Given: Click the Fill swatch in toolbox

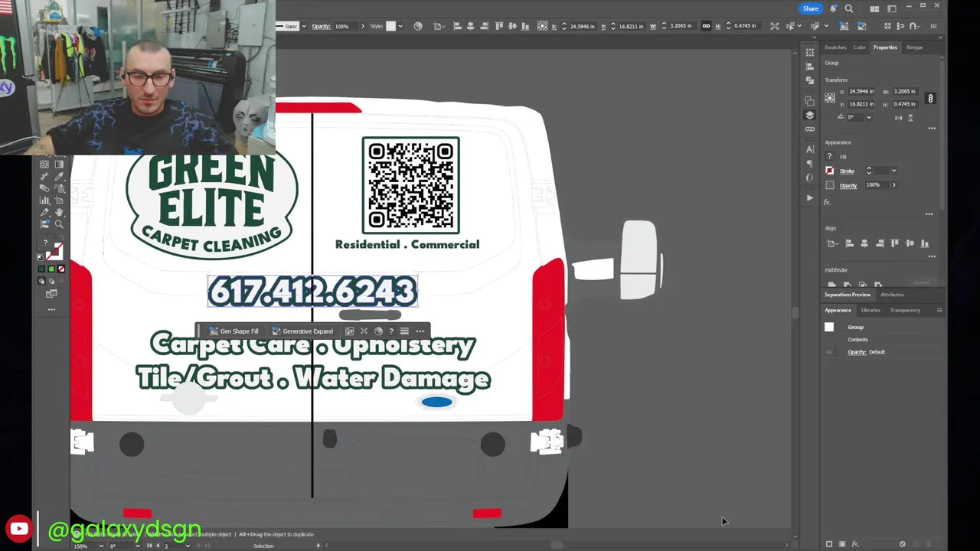Looking at the screenshot, I should [x=45, y=243].
